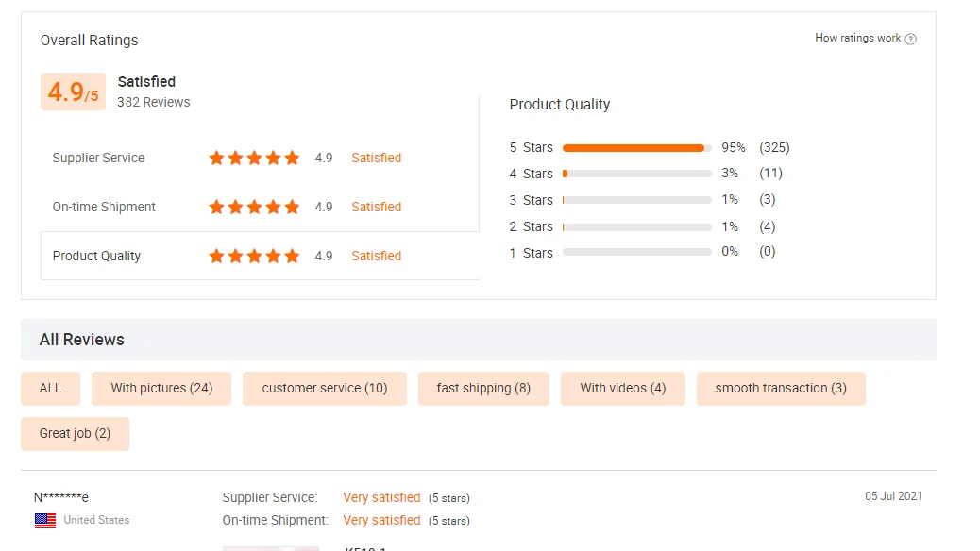
Task: Click reviewer name N*******e
Action: (x=61, y=497)
